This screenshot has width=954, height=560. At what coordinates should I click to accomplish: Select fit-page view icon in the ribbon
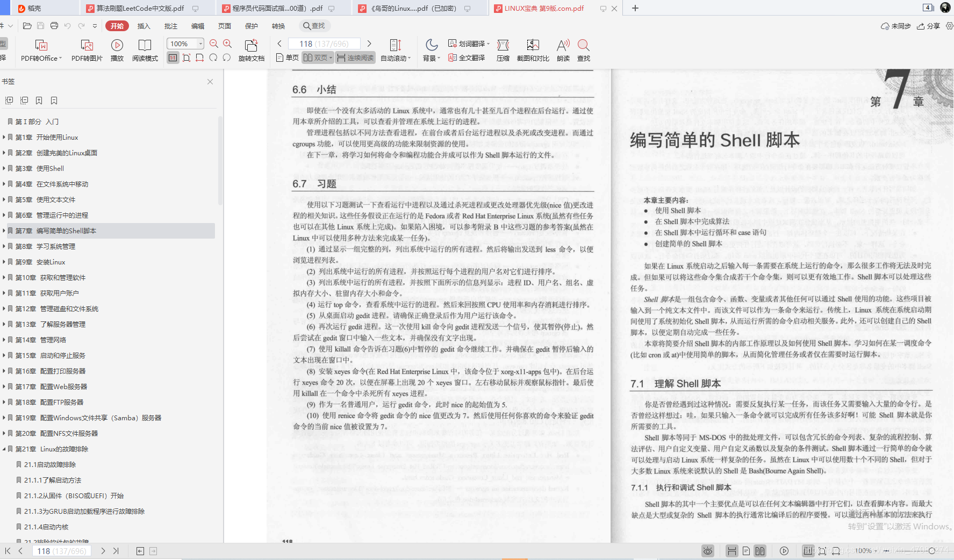pyautogui.click(x=187, y=58)
